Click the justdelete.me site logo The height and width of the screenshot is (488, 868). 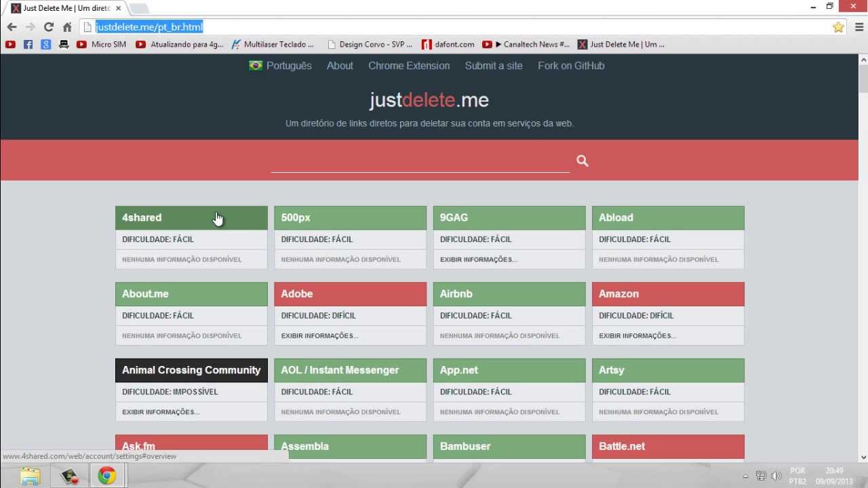click(429, 100)
